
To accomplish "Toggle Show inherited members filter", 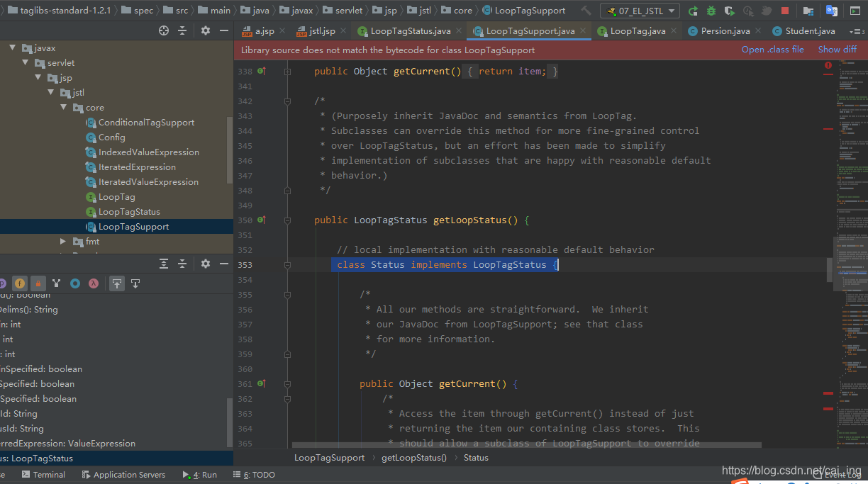I will click(x=56, y=283).
